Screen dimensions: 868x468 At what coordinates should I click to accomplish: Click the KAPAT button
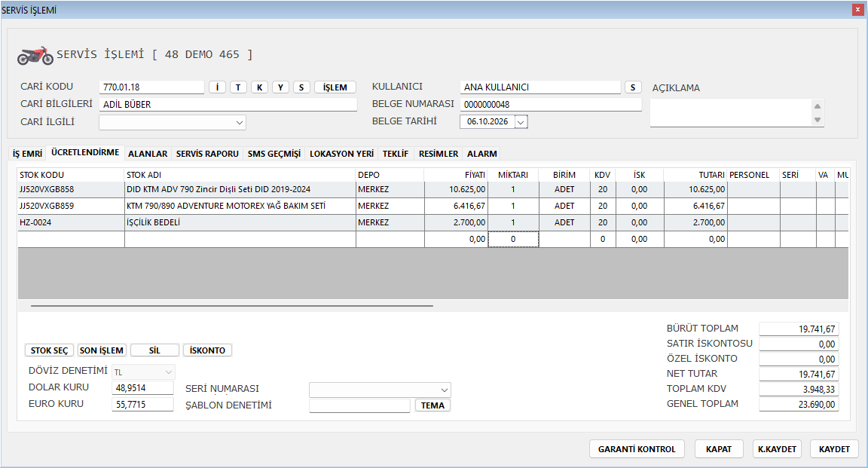pos(719,449)
